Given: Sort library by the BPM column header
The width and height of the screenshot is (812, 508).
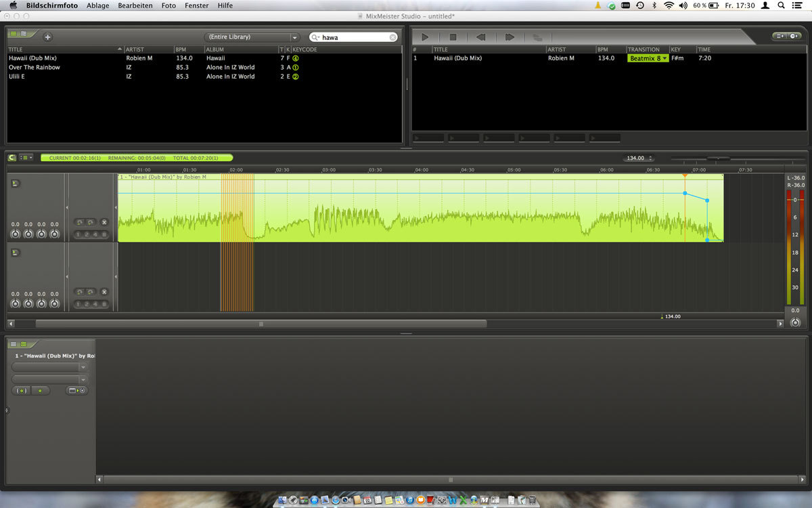Looking at the screenshot, I should click(x=189, y=49).
